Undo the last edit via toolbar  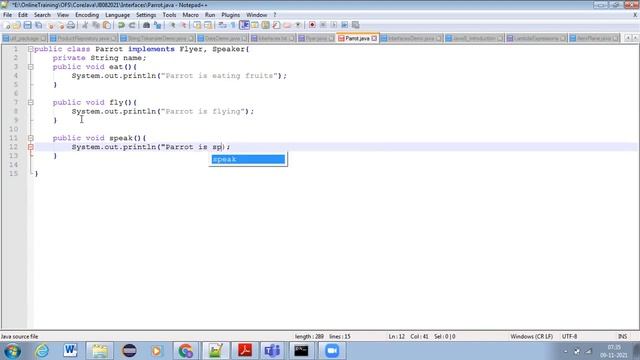(x=121, y=25)
